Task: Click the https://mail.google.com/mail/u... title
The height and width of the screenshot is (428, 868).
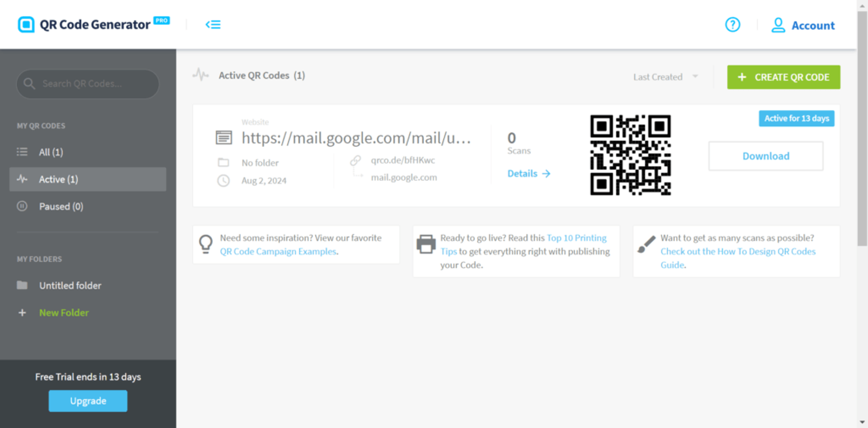Action: 356,138
